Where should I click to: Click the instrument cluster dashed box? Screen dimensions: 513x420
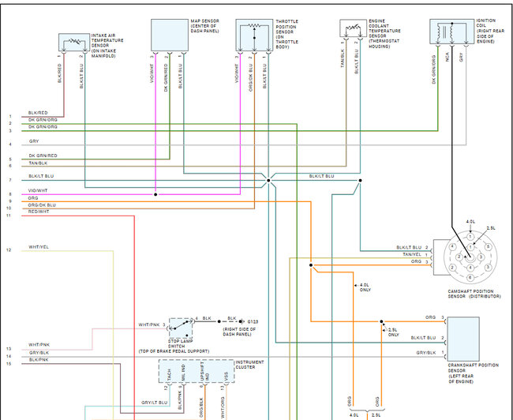pyautogui.click(x=197, y=371)
